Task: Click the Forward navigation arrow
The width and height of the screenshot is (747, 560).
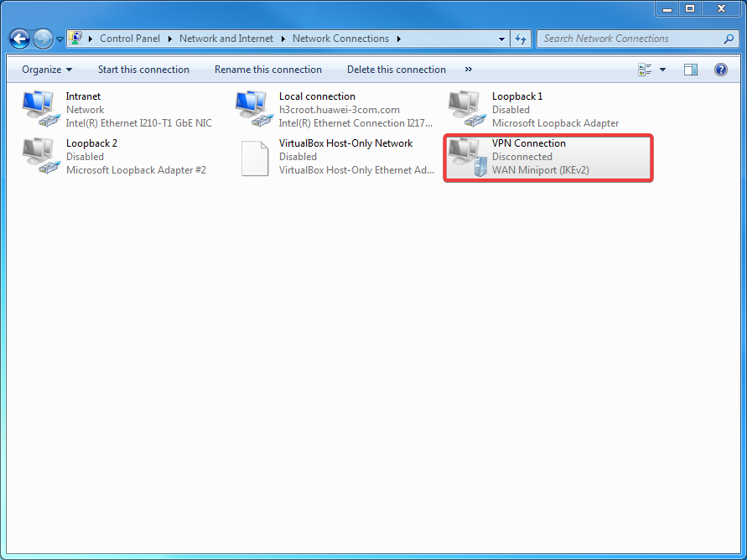Action: click(x=43, y=39)
